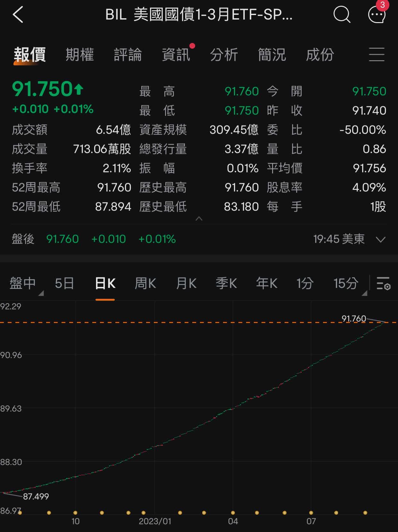Switch to the 資訊 tab

coord(176,54)
